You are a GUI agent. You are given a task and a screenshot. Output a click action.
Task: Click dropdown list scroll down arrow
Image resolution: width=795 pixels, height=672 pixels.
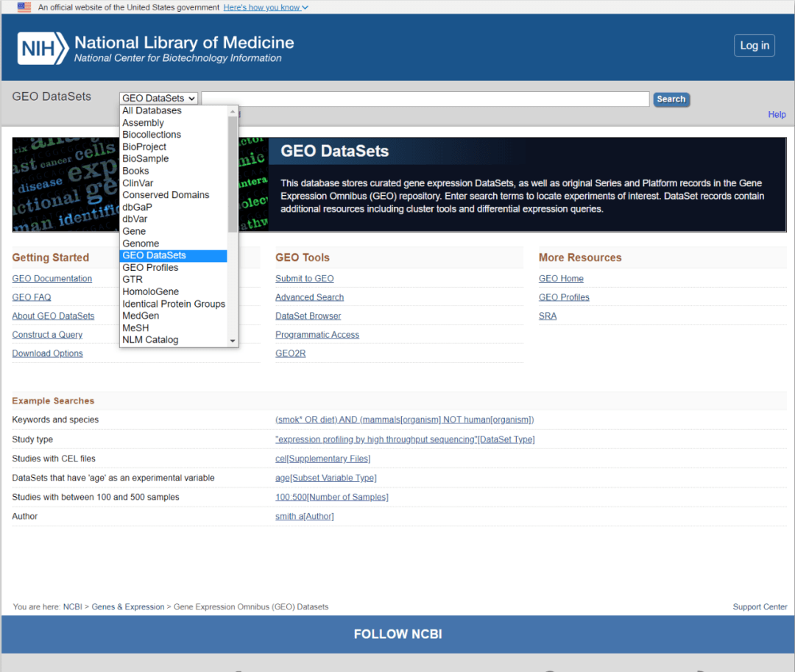tap(233, 341)
